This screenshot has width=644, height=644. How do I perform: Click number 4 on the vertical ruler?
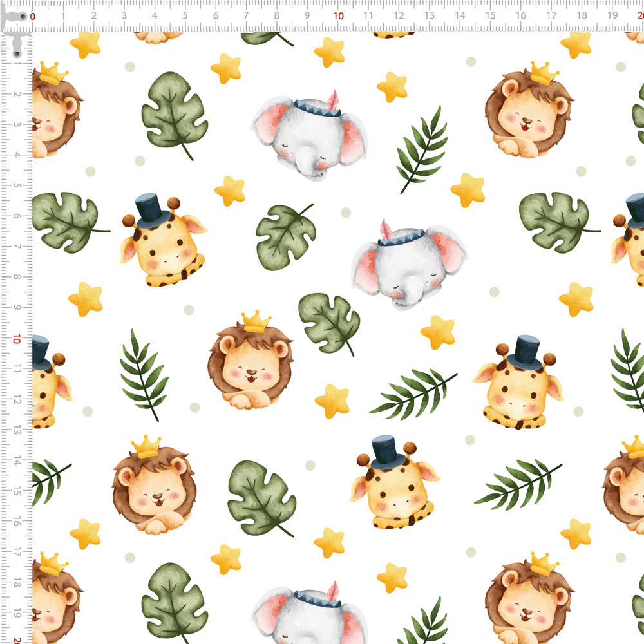[x=17, y=155]
